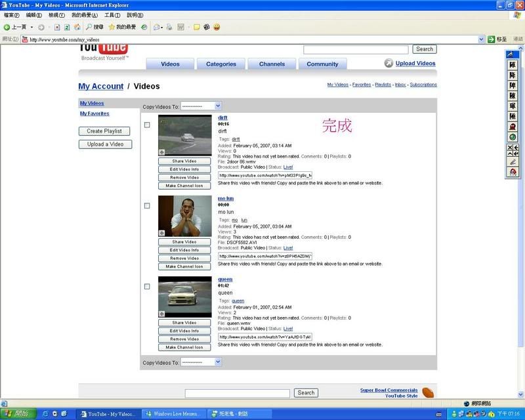Screen dimensions: 525x420
Task: Open the IE Search magnifier tool
Action: pyautogui.click(x=94, y=27)
